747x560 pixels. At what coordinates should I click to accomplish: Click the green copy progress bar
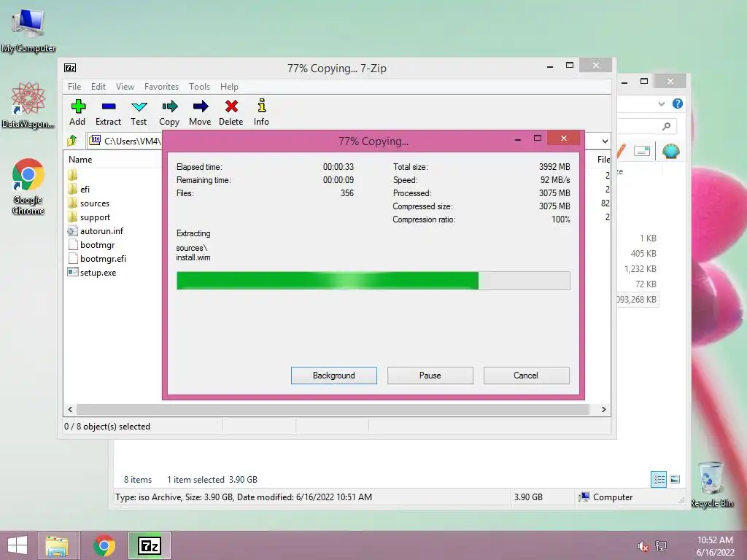click(x=373, y=281)
